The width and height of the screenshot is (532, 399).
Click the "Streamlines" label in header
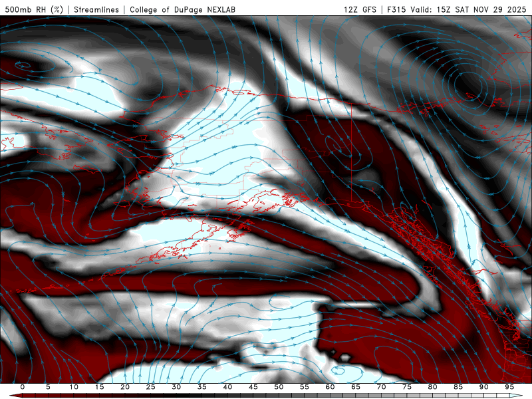(96, 9)
